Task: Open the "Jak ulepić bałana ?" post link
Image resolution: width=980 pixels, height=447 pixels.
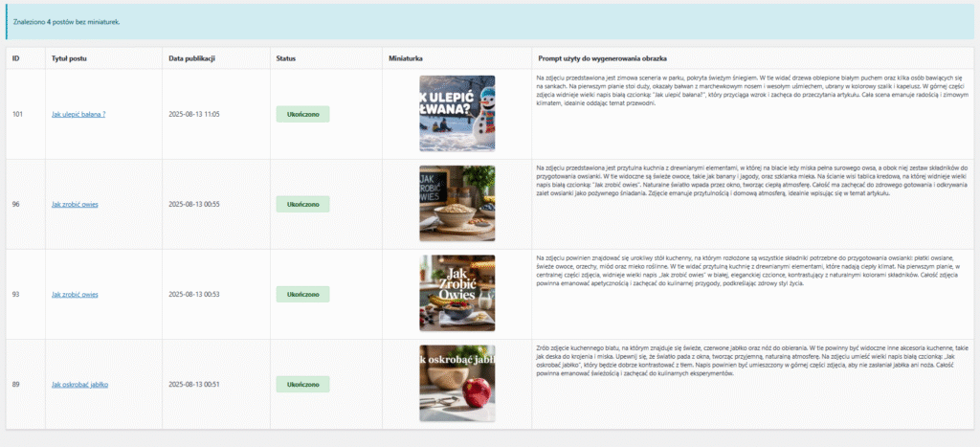Action: [78, 114]
